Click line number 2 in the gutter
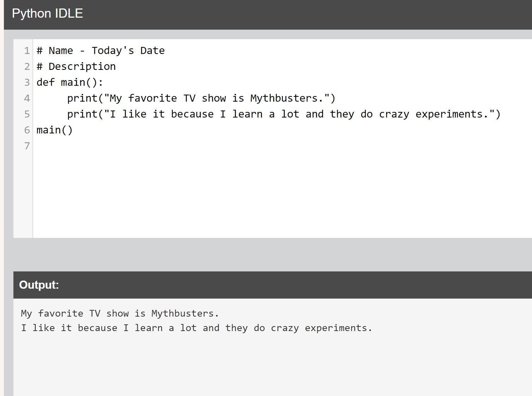This screenshot has width=532, height=396. click(x=27, y=67)
